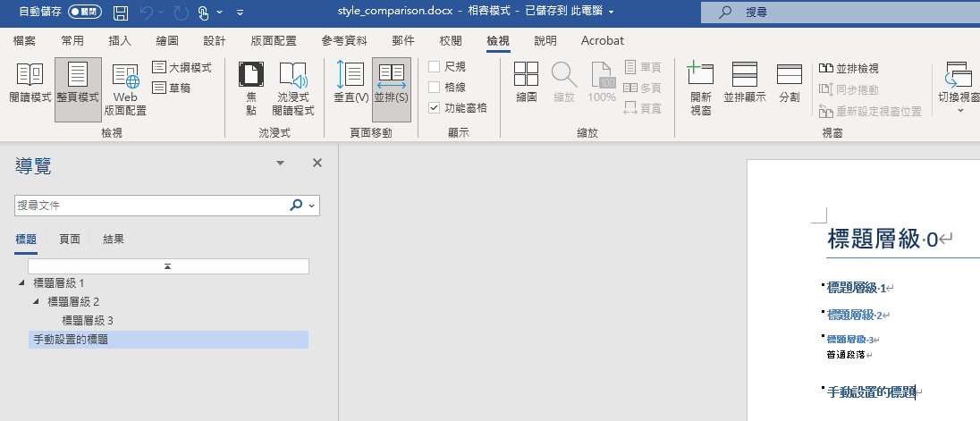The width and height of the screenshot is (980, 421).
Task: Set page movement to 垂直 (Vertical)
Action: [350, 82]
